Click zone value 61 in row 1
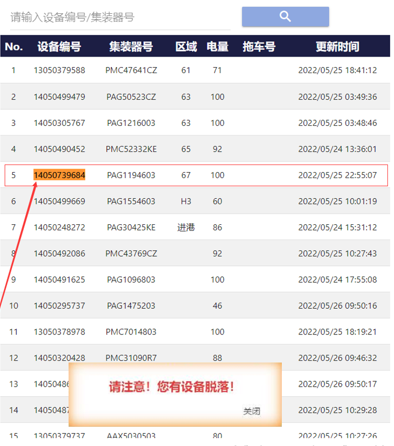This screenshot has height=446, width=394. (x=186, y=70)
